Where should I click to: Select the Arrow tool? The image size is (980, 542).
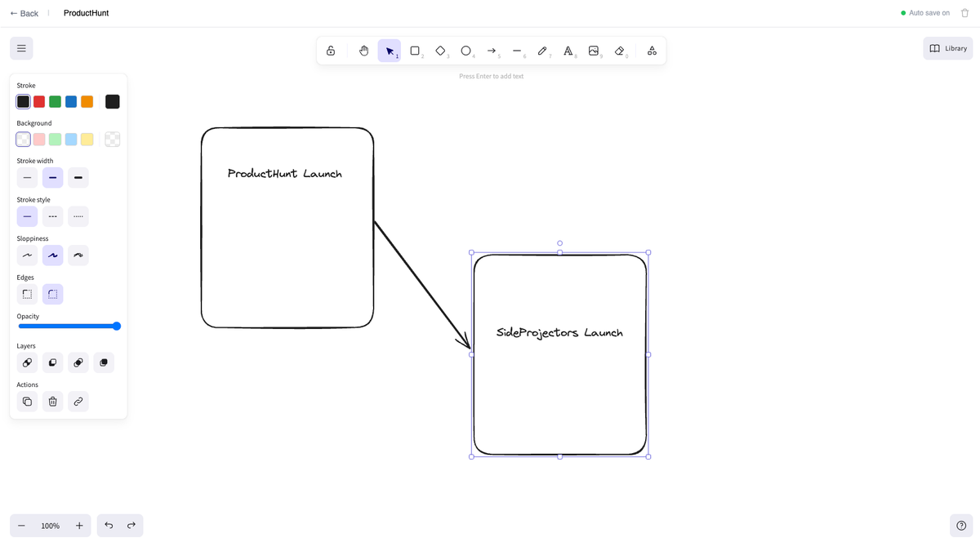point(492,51)
